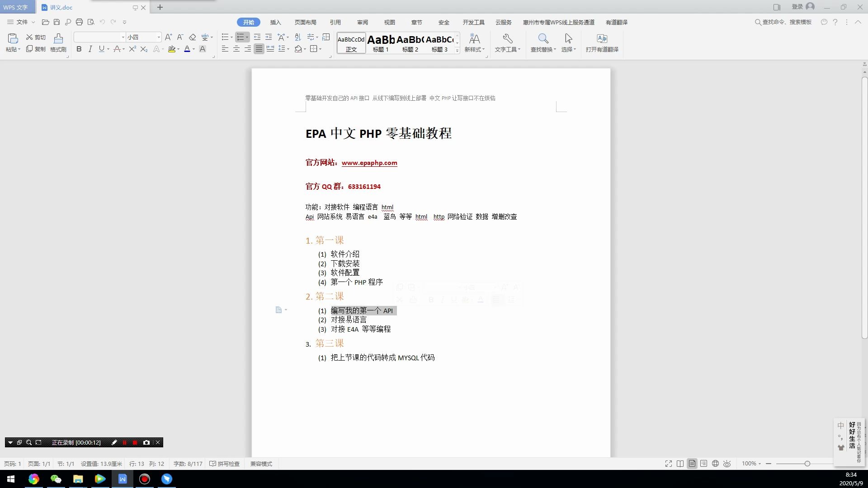
Task: Follow the www.epaphp.com link
Action: click(369, 163)
